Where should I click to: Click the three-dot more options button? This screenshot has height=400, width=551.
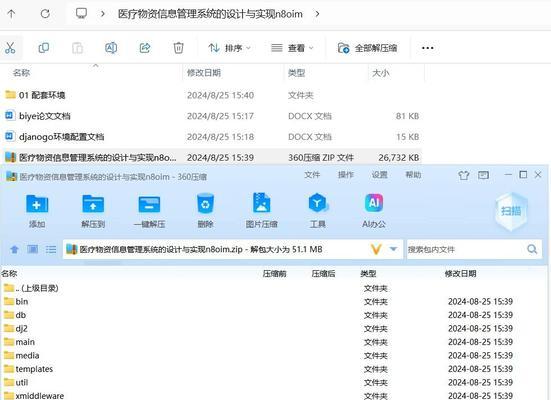[427, 48]
